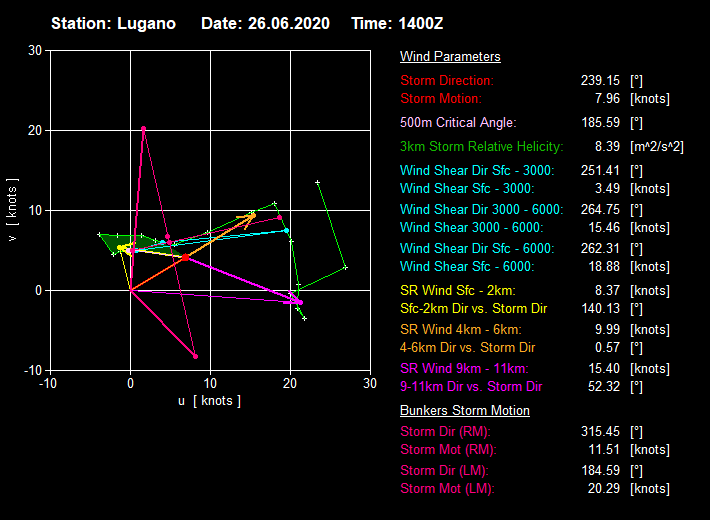This screenshot has width=710, height=520.
Task: Click the magenta peak point near v=20
Action: click(144, 128)
